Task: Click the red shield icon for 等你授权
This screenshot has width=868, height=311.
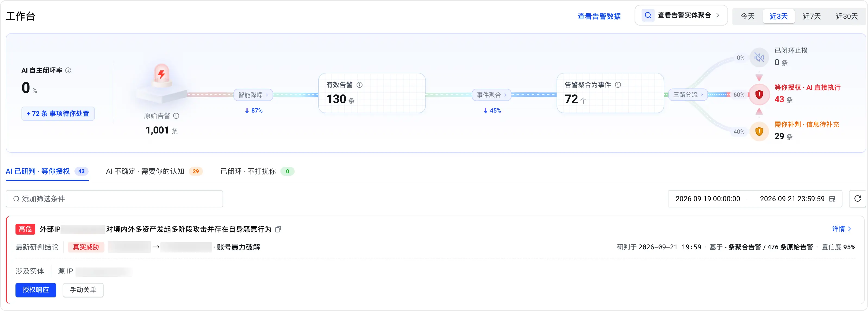Action: coord(759,94)
